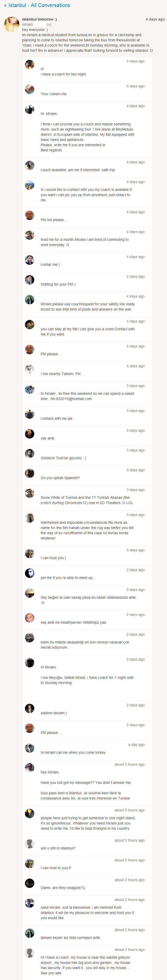The image size is (167, 980).
Task: Click avatar beside 'pm me if you re able to meet up' reply
Action: coord(30,573)
